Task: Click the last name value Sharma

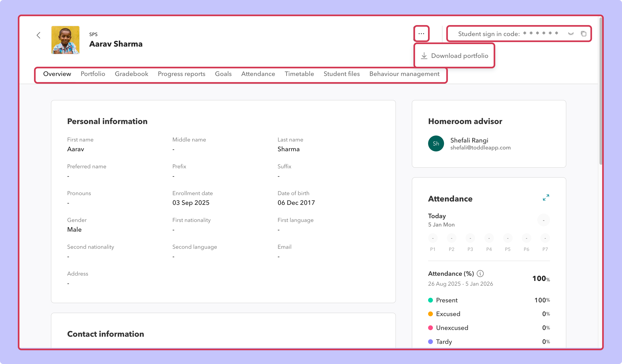Action: pyautogui.click(x=289, y=149)
